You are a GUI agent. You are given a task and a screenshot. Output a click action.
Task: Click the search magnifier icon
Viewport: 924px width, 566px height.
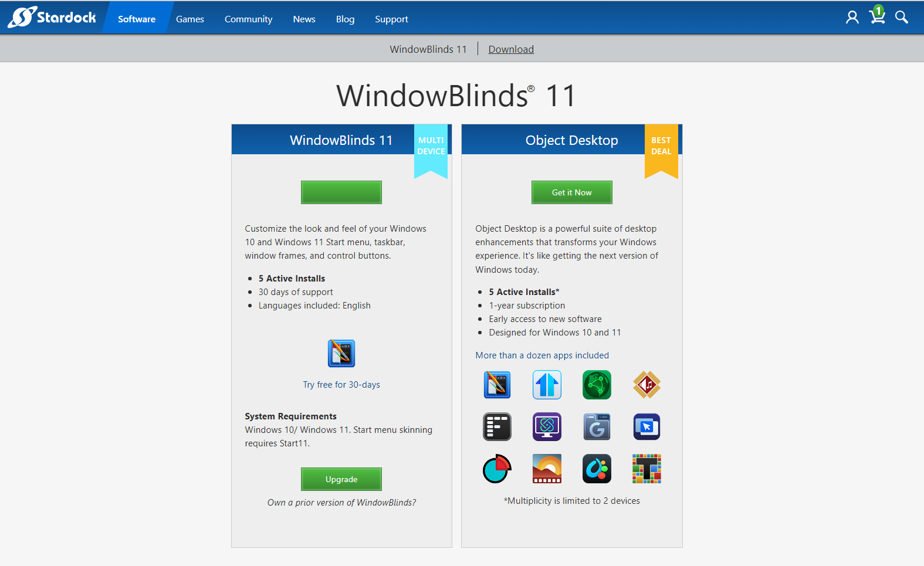pos(902,18)
